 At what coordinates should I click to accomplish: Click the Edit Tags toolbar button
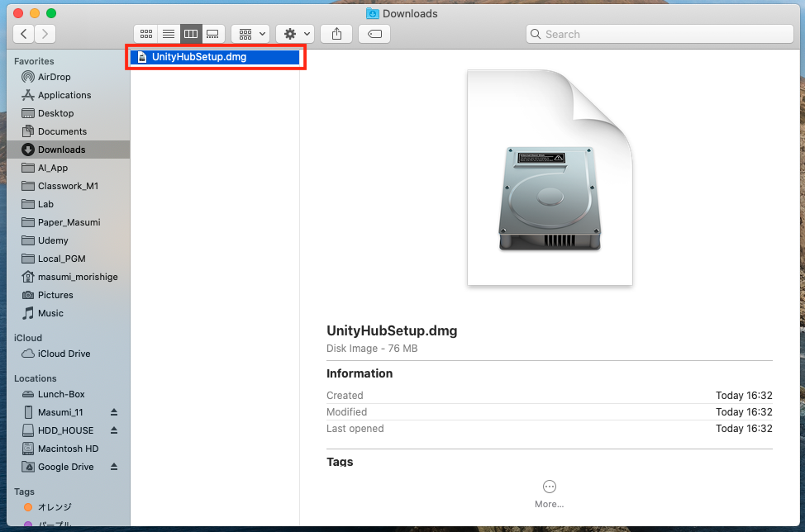(x=374, y=34)
